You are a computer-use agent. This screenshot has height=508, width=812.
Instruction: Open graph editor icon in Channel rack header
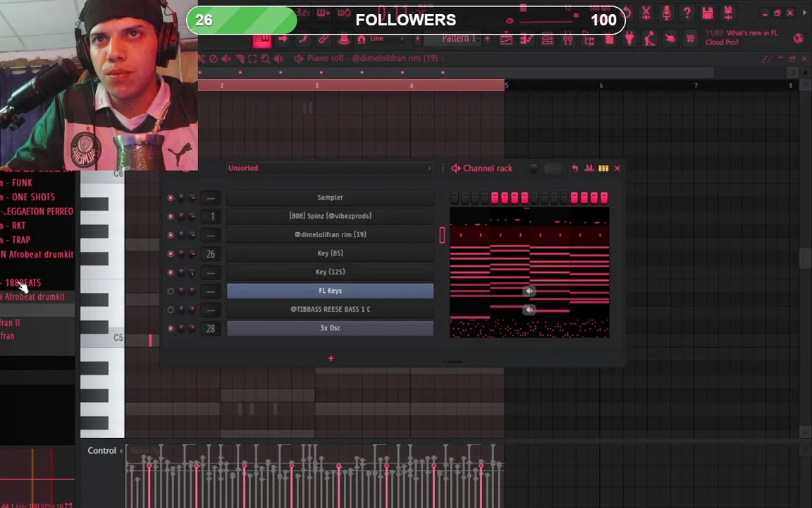click(x=589, y=168)
